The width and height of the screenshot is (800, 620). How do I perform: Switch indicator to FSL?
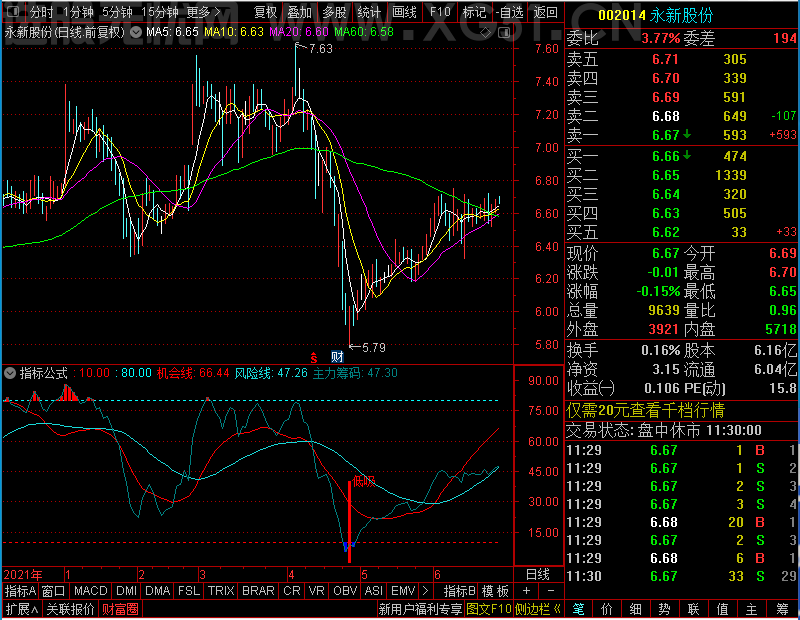pyautogui.click(x=189, y=591)
